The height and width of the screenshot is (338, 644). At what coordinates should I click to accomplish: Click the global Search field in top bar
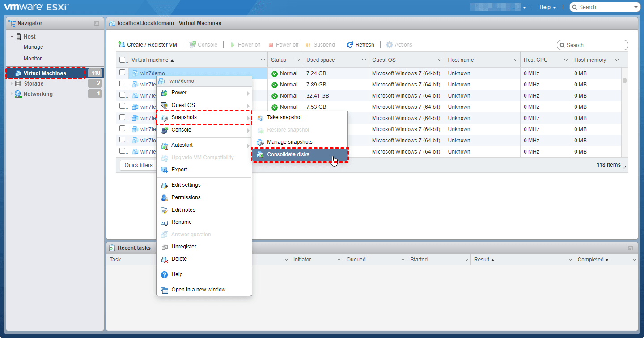[605, 7]
